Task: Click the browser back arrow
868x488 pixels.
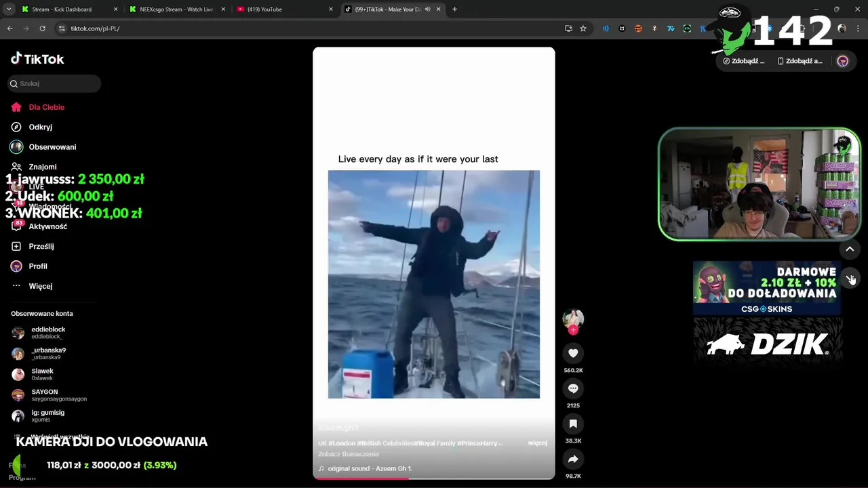Action: pos(9,28)
